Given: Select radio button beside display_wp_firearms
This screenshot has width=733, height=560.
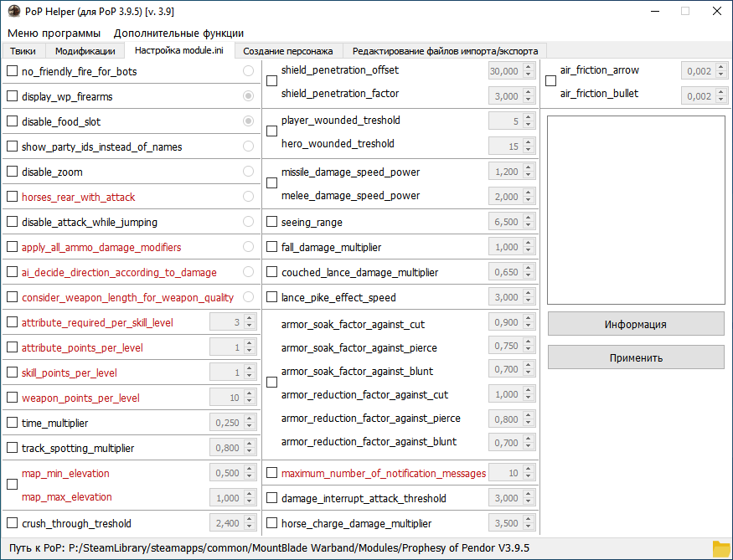Looking at the screenshot, I should [x=248, y=97].
